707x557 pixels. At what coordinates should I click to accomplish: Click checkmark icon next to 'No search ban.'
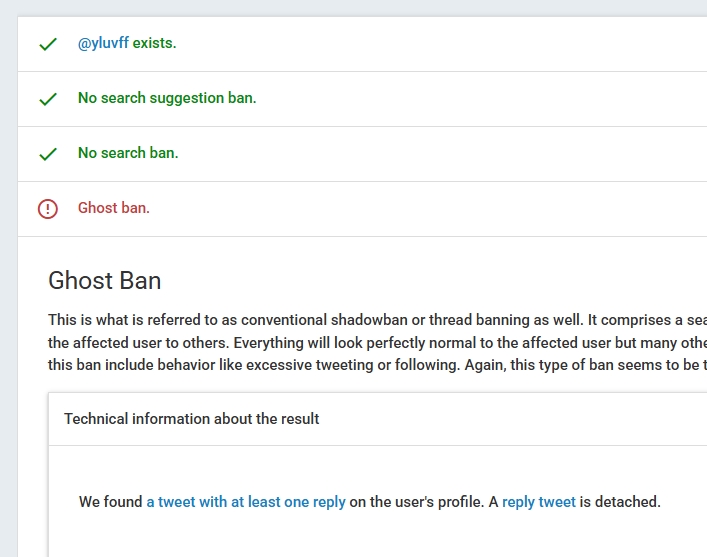pos(48,154)
